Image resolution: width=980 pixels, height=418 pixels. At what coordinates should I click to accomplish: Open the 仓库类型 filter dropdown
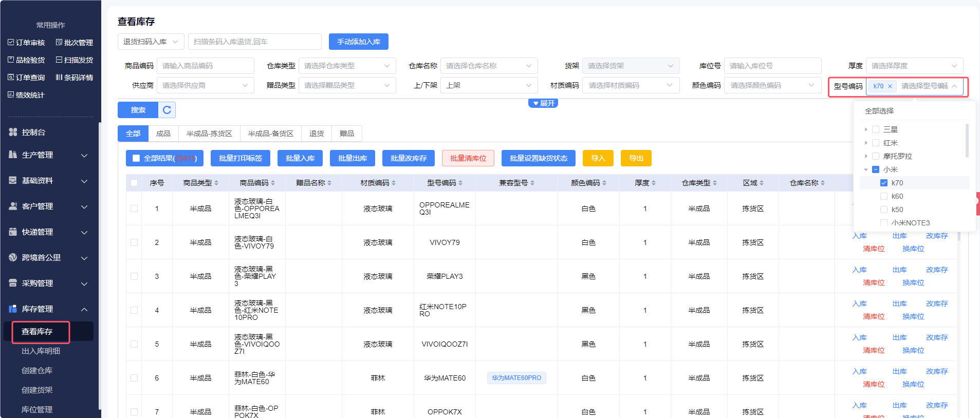[347, 66]
